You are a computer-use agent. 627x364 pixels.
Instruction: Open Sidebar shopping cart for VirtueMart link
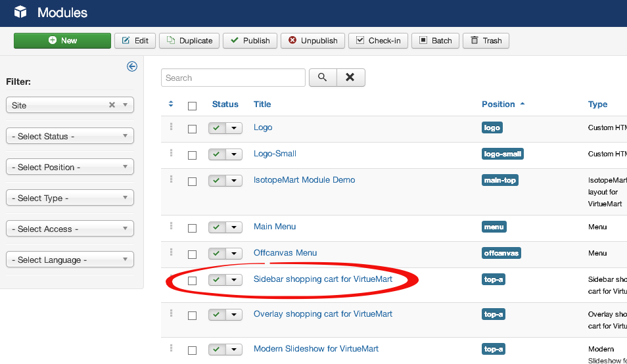(x=323, y=279)
